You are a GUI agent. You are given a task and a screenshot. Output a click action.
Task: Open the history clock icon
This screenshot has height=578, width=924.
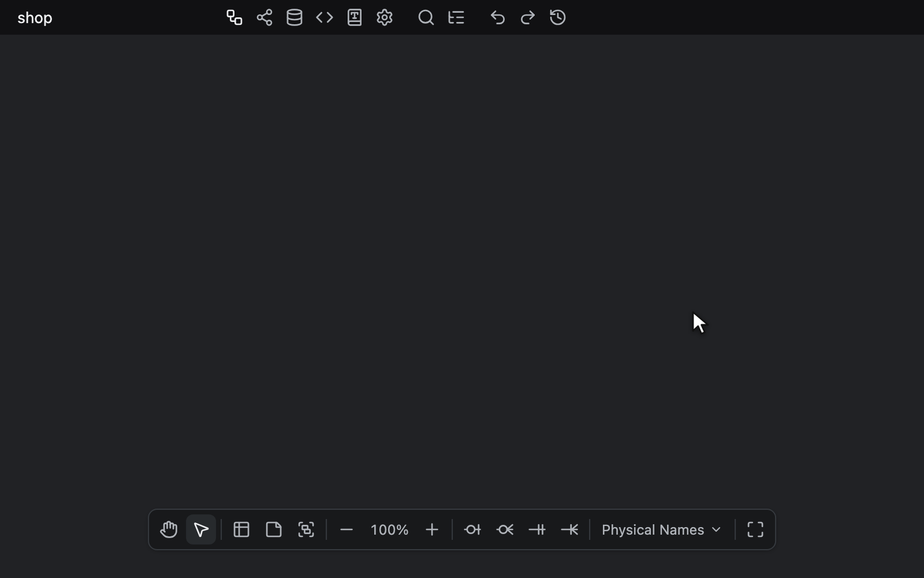(558, 18)
